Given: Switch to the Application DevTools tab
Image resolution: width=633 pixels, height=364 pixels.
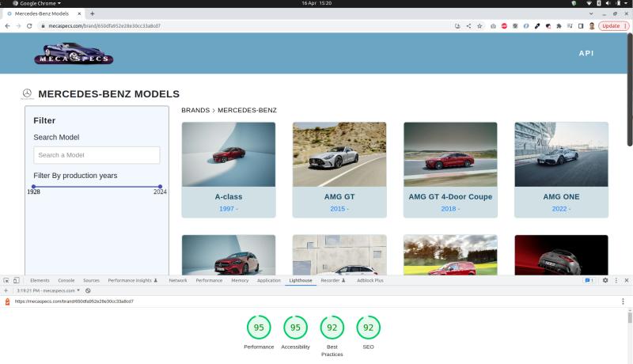Looking at the screenshot, I should [269, 280].
